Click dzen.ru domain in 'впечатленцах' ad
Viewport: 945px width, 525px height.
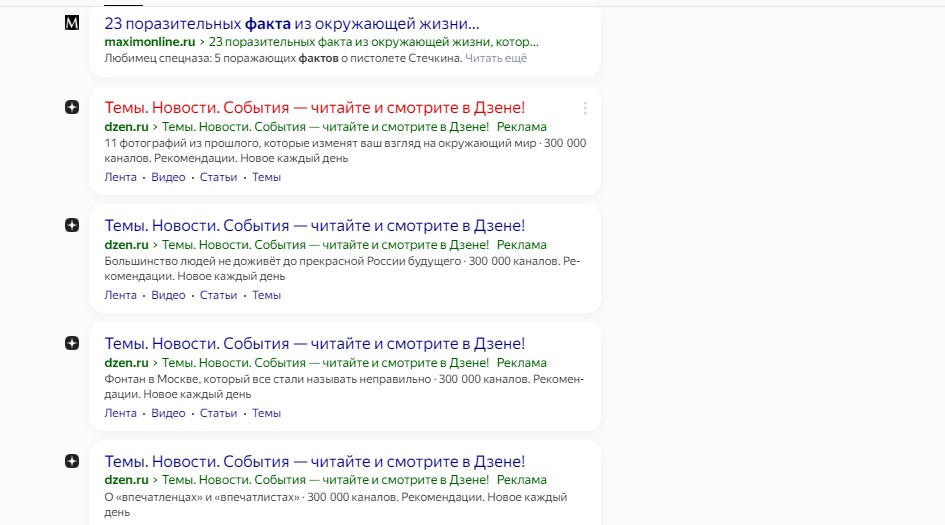[x=126, y=480]
